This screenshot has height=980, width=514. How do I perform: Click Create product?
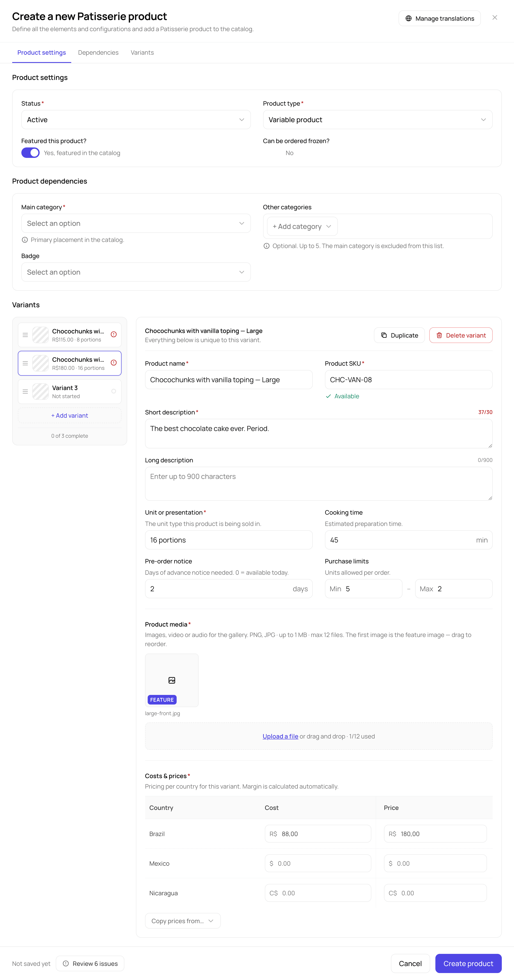(468, 963)
